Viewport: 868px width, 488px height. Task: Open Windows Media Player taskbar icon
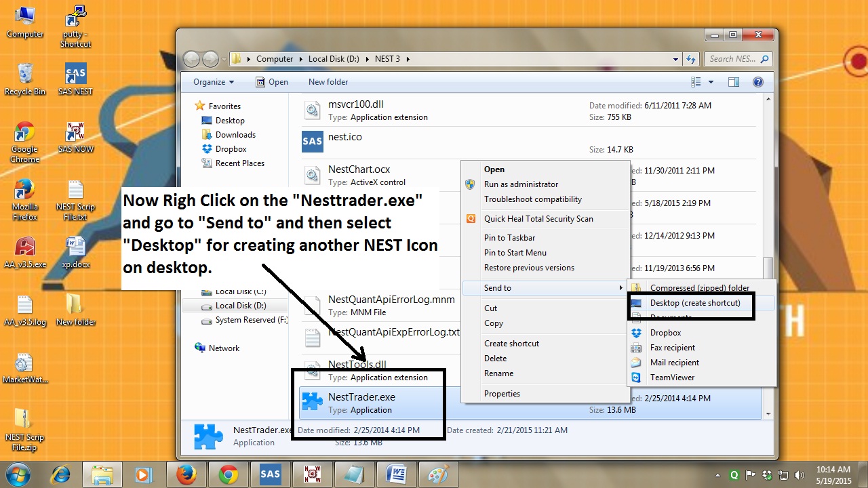(144, 474)
